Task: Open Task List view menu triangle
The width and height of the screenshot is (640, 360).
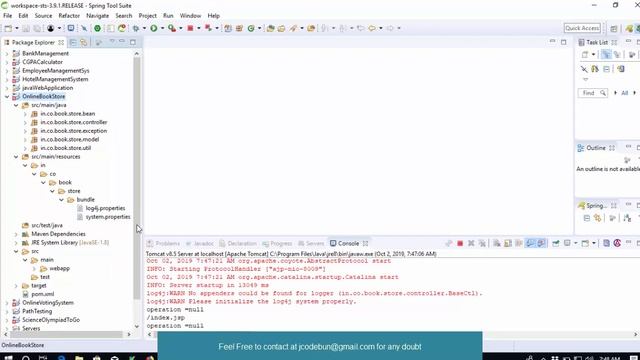Action: click(585, 79)
